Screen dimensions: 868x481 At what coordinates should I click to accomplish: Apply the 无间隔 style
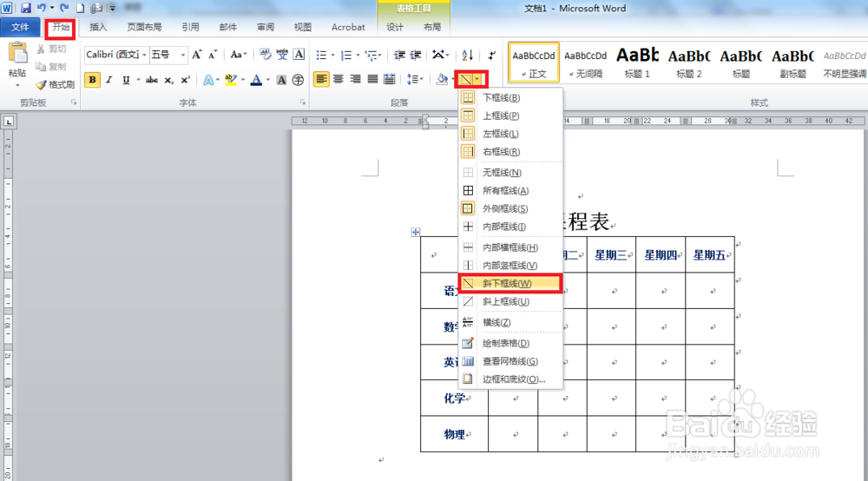click(x=586, y=63)
